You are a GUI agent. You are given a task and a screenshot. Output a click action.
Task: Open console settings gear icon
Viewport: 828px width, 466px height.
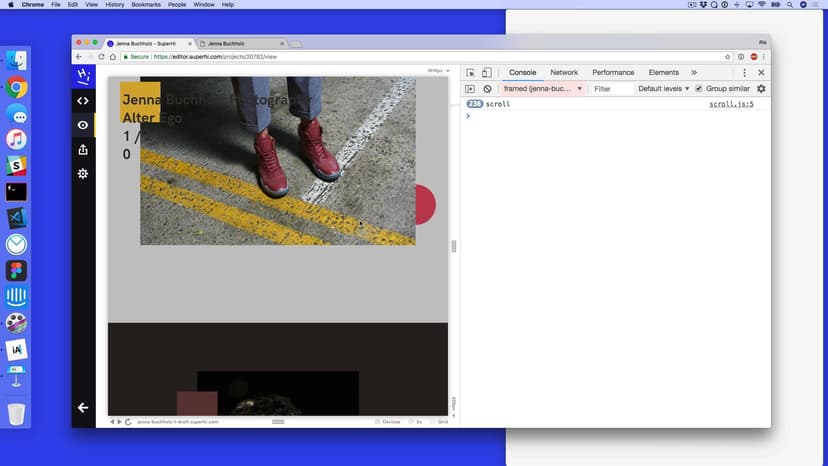pyautogui.click(x=761, y=89)
